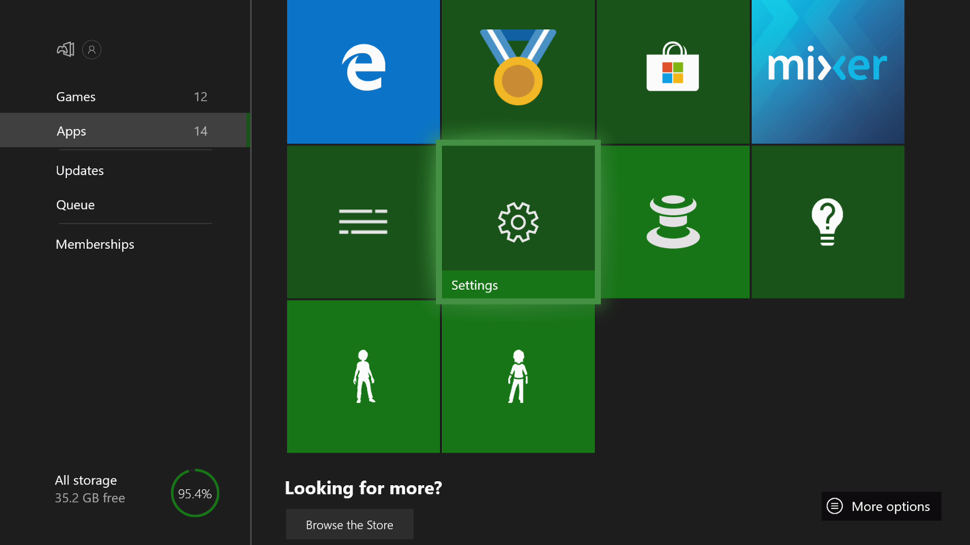Launch the Mixer app tile

[828, 71]
